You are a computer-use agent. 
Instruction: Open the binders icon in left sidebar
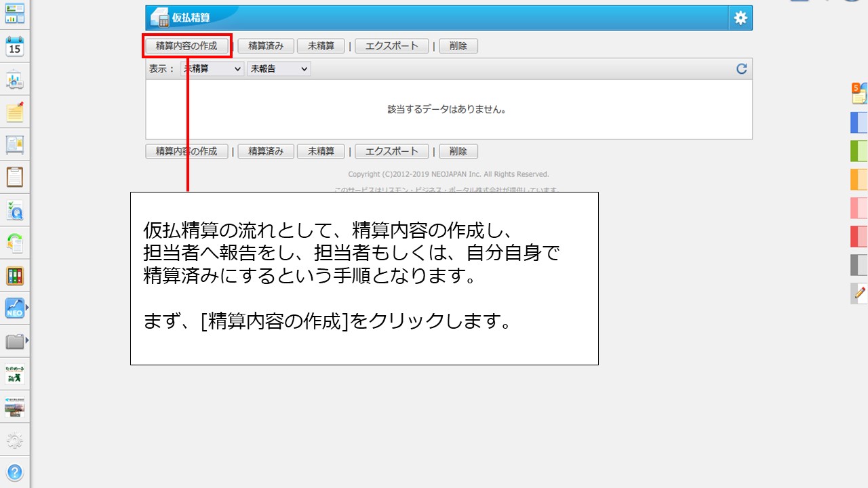(15, 276)
